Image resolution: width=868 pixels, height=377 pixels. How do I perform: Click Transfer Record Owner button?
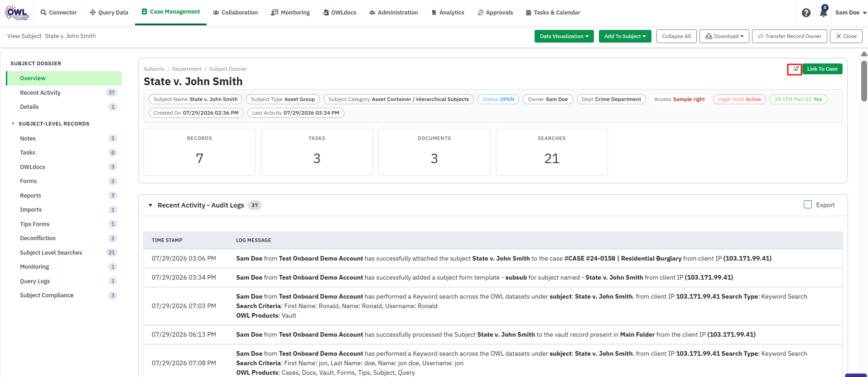coord(790,36)
